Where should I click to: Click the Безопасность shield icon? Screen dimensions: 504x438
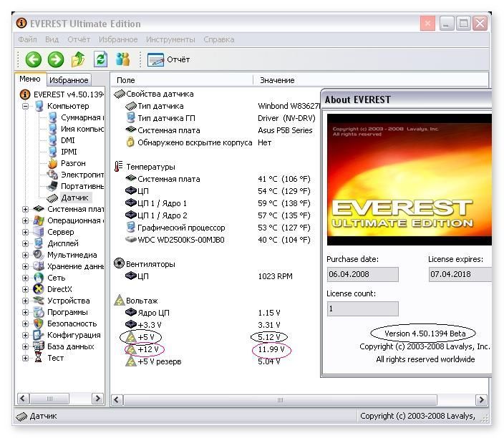[39, 323]
